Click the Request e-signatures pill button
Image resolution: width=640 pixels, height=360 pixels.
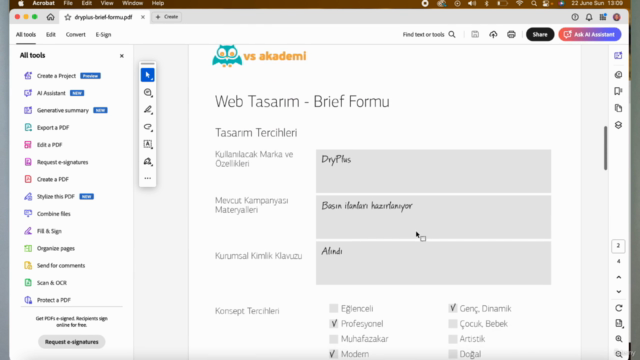coord(71,342)
